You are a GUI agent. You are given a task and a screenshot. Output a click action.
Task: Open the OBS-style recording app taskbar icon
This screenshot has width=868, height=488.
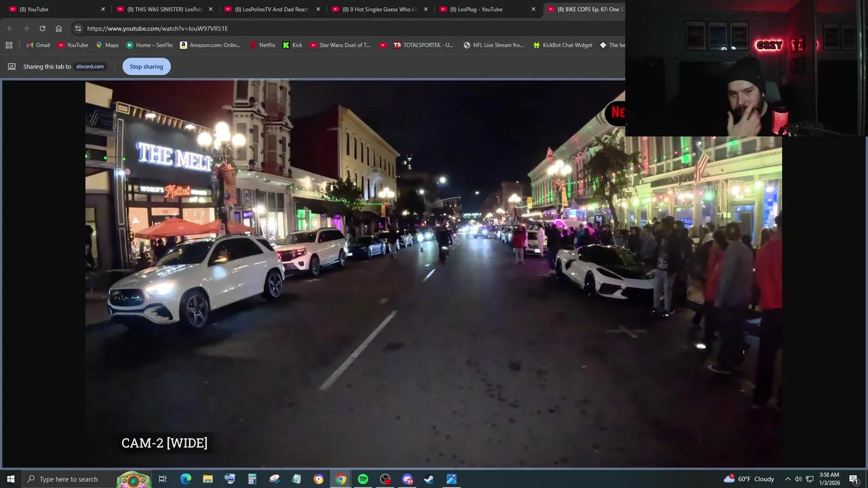pos(385,479)
